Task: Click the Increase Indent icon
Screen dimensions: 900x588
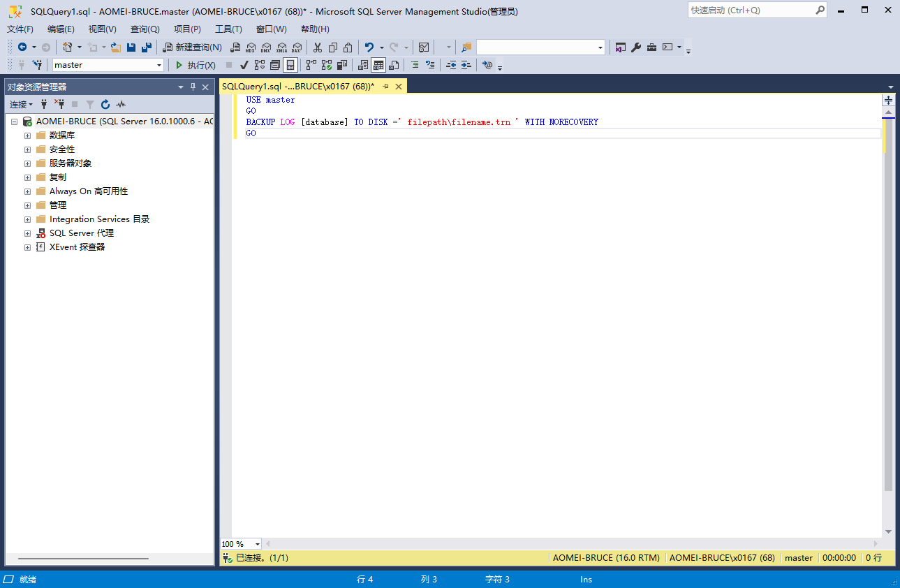Action: 466,65
